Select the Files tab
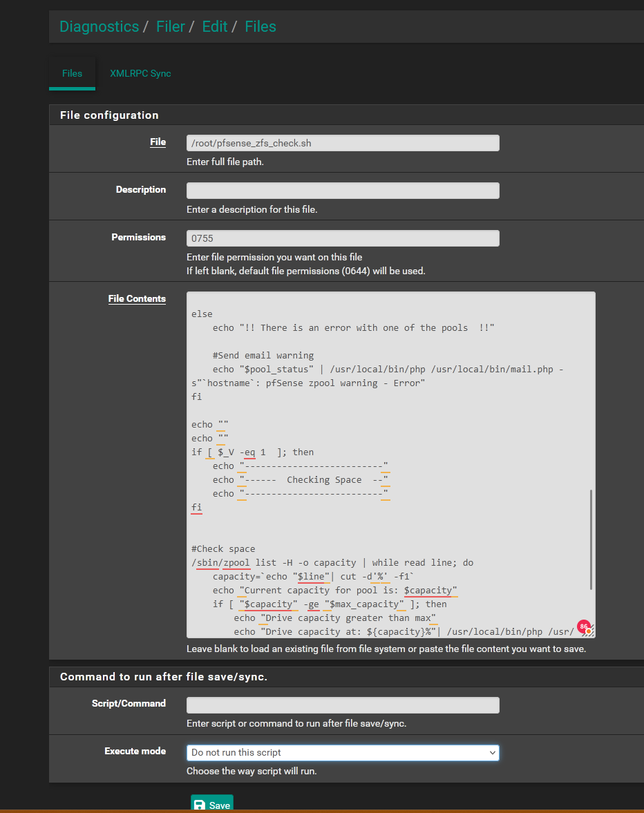The image size is (644, 813). 72,74
